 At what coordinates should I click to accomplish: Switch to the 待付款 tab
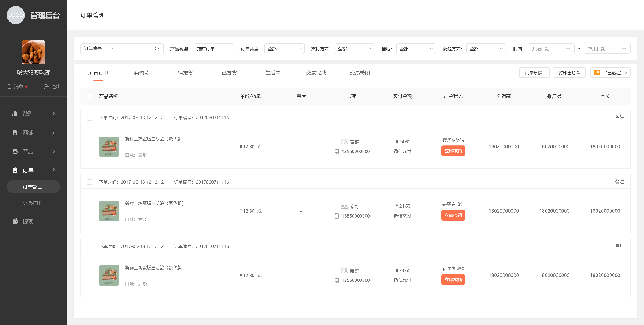coord(142,73)
